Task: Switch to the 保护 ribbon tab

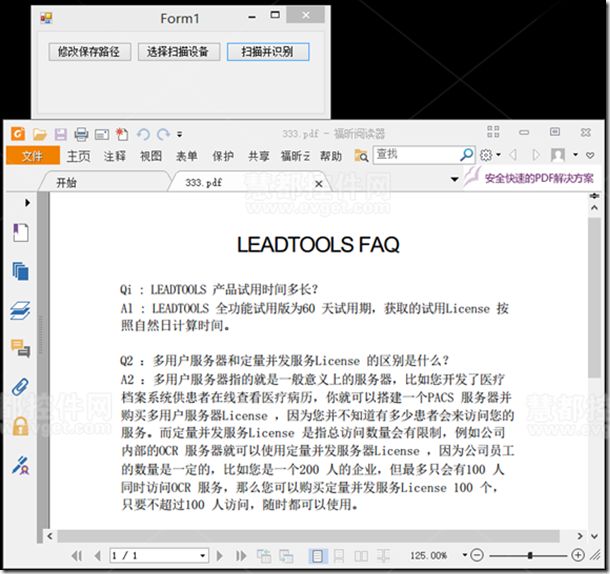Action: pos(223,156)
